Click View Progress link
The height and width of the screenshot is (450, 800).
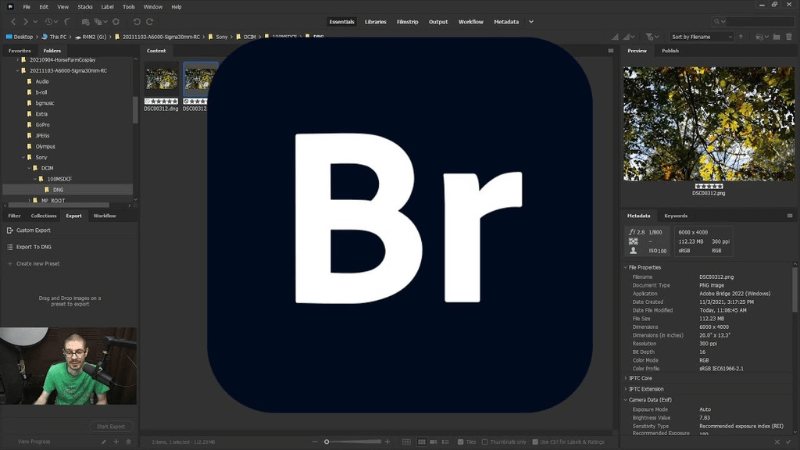coord(33,441)
